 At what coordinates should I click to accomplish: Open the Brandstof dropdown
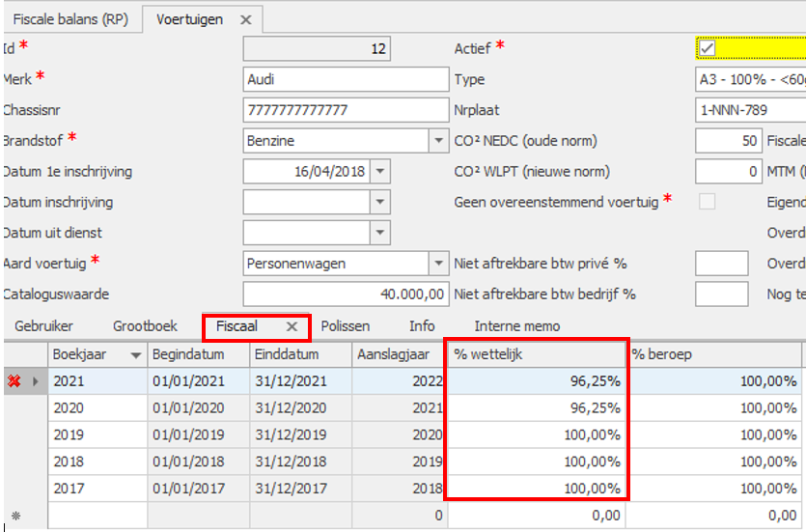pos(437,141)
